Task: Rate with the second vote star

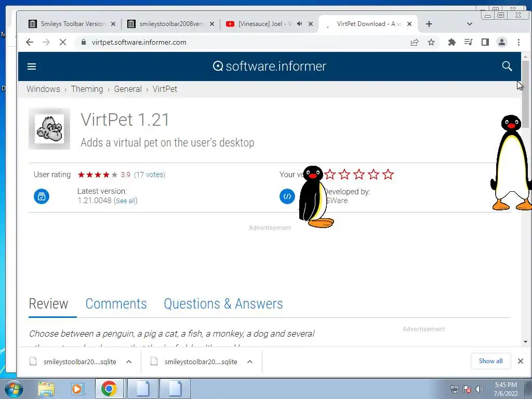Action: pos(344,175)
